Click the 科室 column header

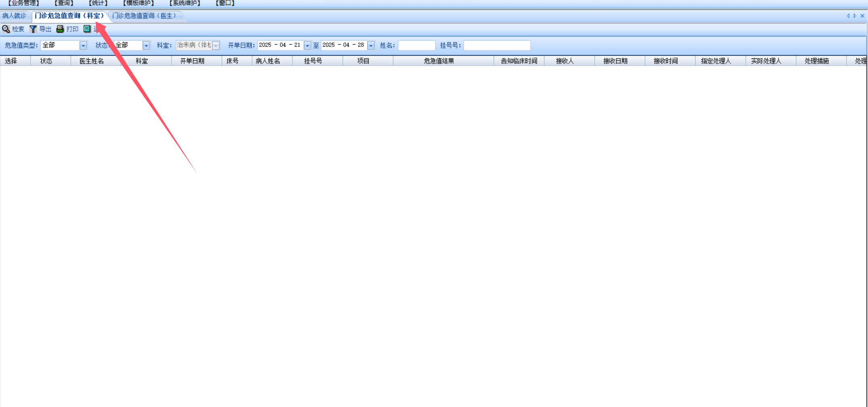(x=146, y=61)
